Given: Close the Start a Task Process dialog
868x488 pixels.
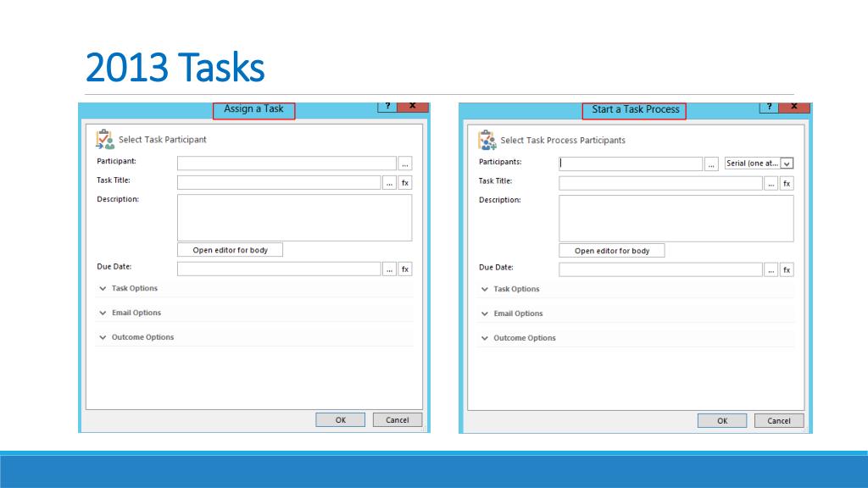Looking at the screenshot, I should click(x=794, y=107).
